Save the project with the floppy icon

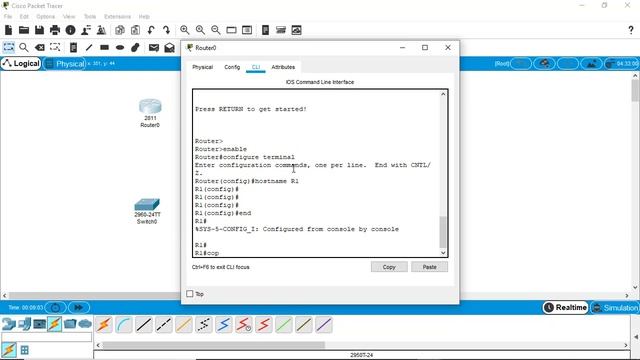coord(39,30)
